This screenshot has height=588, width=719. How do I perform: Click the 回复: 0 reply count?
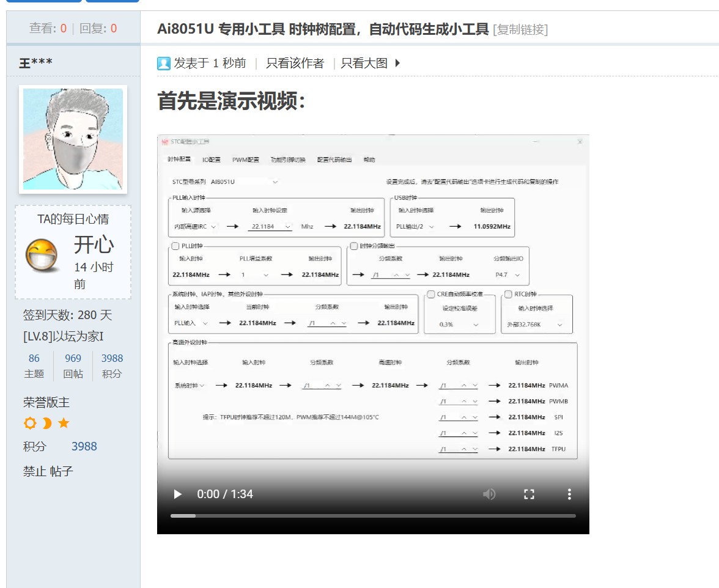[x=98, y=28]
